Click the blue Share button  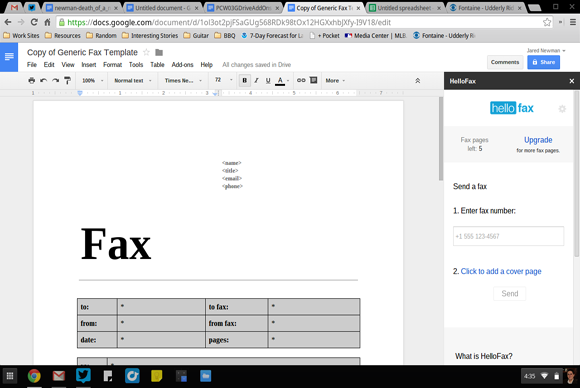(543, 62)
